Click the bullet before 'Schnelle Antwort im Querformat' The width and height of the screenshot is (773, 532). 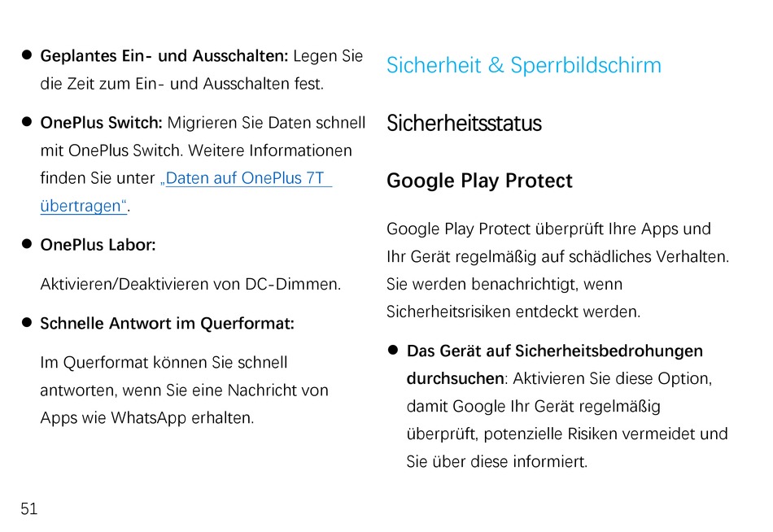(27, 322)
